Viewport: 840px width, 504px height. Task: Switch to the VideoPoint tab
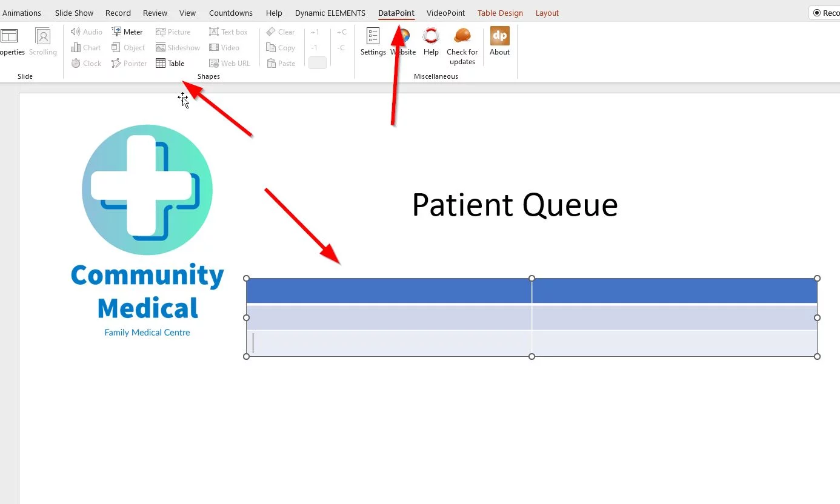(445, 13)
